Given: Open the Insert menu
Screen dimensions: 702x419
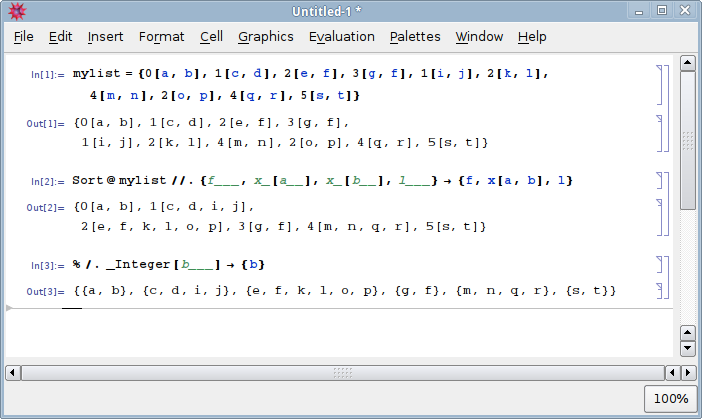Looking at the screenshot, I should pos(105,37).
